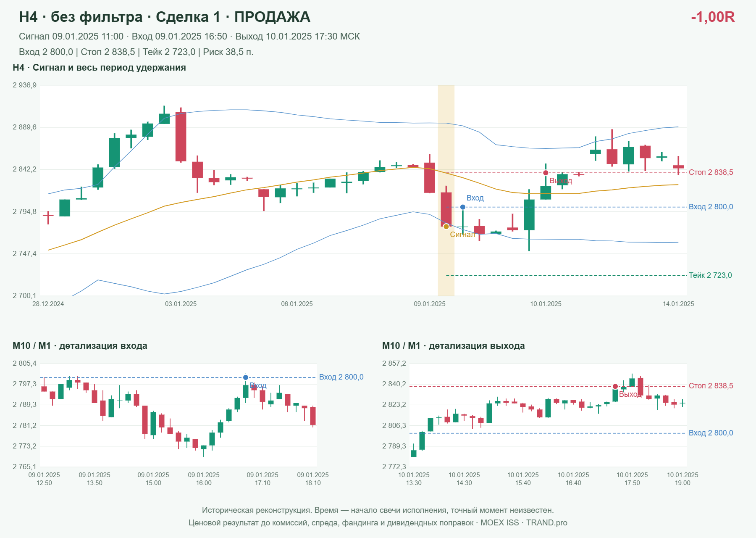Screen dimensions: 756x538
Task: Click the line 'Вход 2 800,0 | Стоп 2 838,5'
Action: click(136, 52)
